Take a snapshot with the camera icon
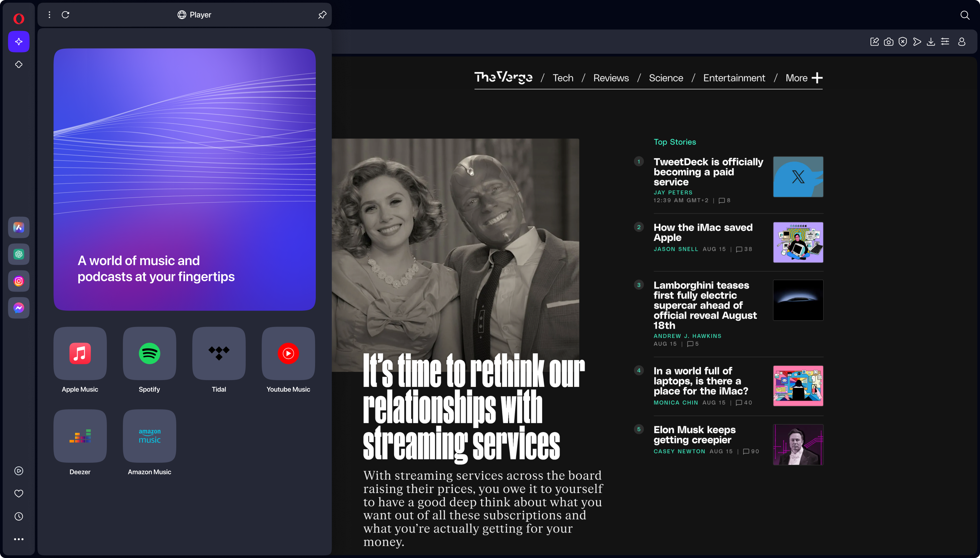 click(888, 42)
